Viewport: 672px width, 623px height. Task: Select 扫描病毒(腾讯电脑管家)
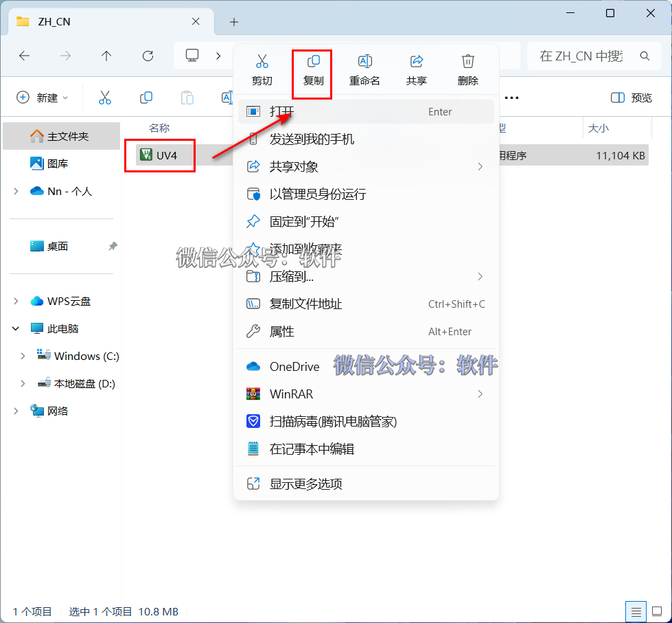coord(366,422)
